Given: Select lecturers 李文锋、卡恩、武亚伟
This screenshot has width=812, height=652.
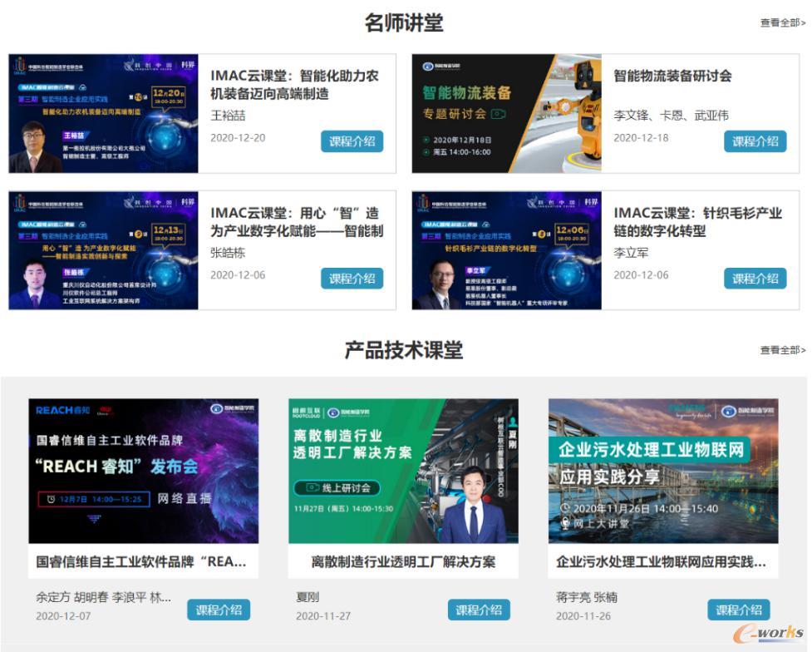Looking at the screenshot, I should click(672, 115).
